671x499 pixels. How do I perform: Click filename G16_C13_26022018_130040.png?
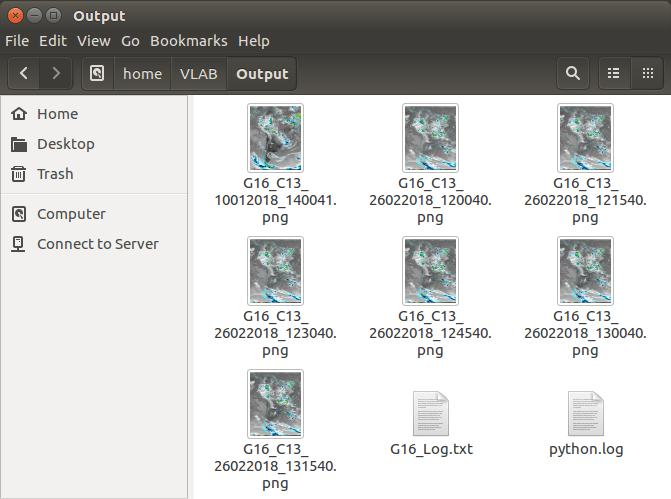(585, 333)
